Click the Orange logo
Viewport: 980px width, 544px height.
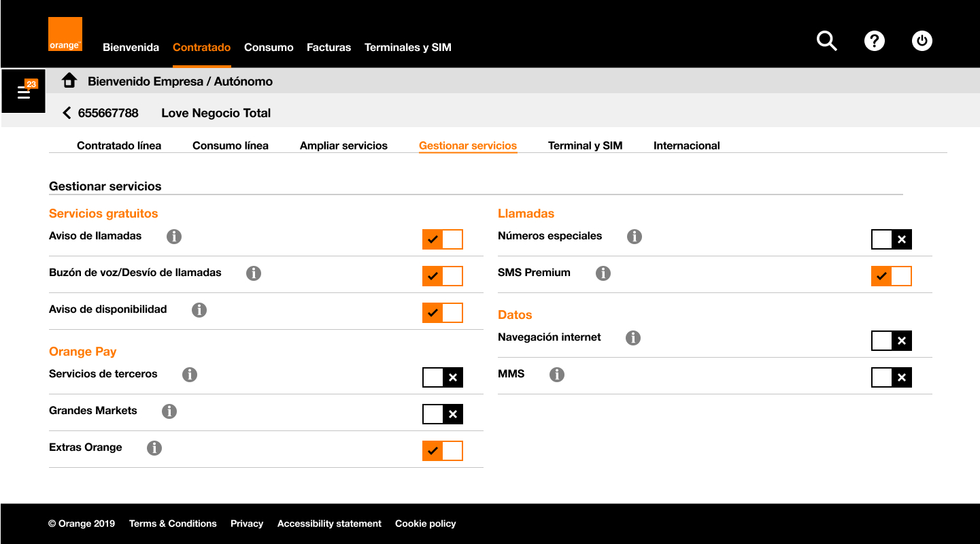point(65,34)
